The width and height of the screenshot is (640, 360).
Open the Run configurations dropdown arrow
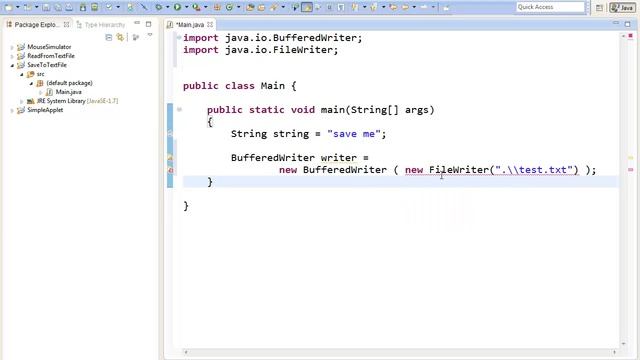(x=187, y=7)
